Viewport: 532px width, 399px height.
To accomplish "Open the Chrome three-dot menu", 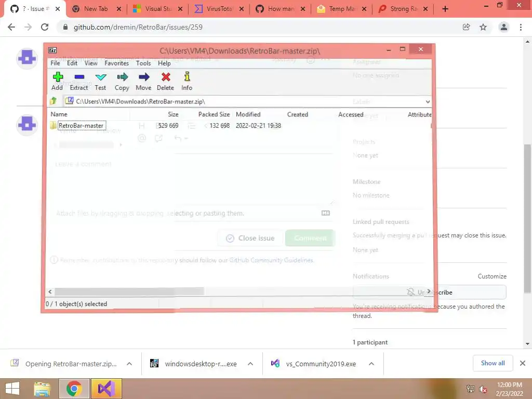I will coord(521,27).
